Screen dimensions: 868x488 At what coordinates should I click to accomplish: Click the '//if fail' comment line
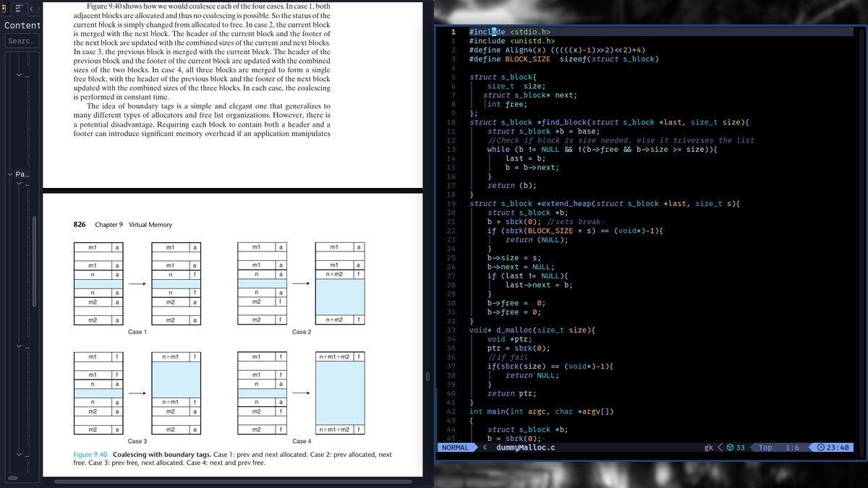click(508, 357)
